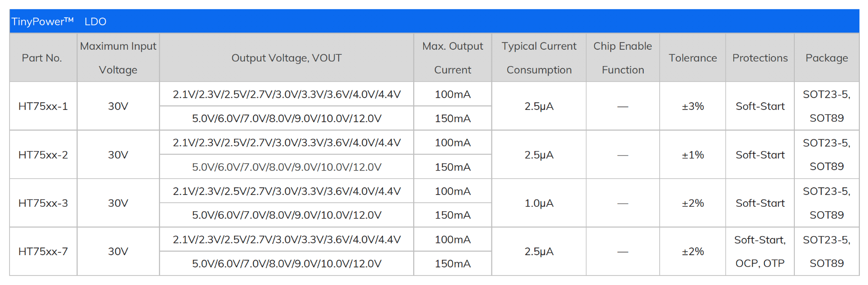This screenshot has width=868, height=285.
Task: Click the Tolerance column header
Action: (x=693, y=58)
